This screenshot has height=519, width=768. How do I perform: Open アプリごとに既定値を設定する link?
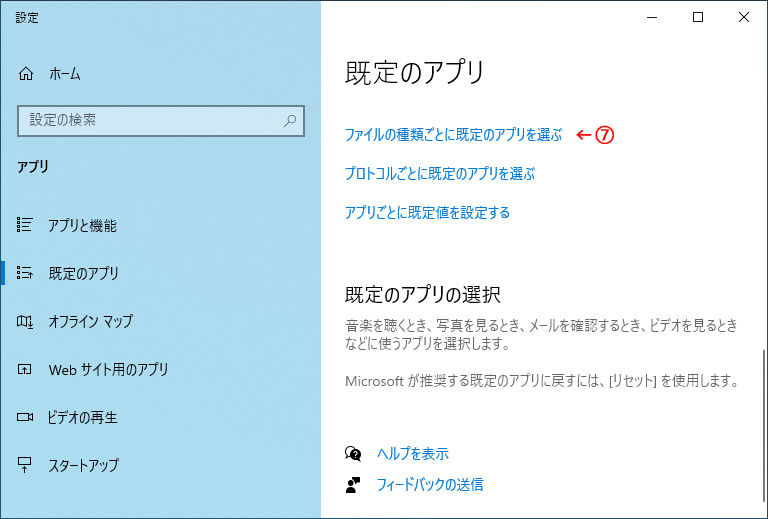point(427,212)
